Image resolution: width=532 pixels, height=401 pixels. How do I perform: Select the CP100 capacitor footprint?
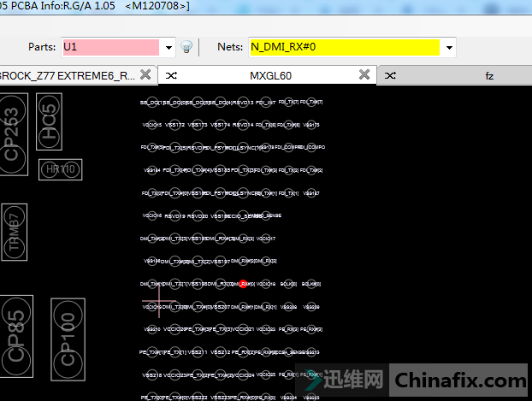(68, 339)
